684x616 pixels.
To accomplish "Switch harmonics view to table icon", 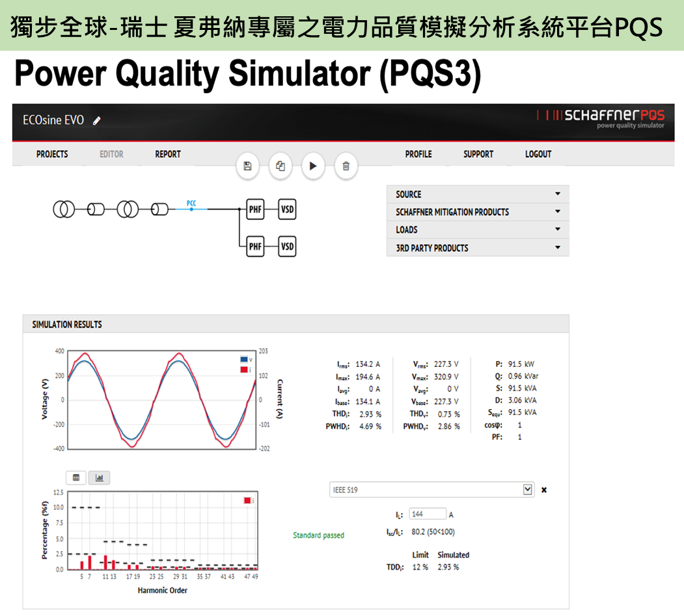I will [x=76, y=477].
